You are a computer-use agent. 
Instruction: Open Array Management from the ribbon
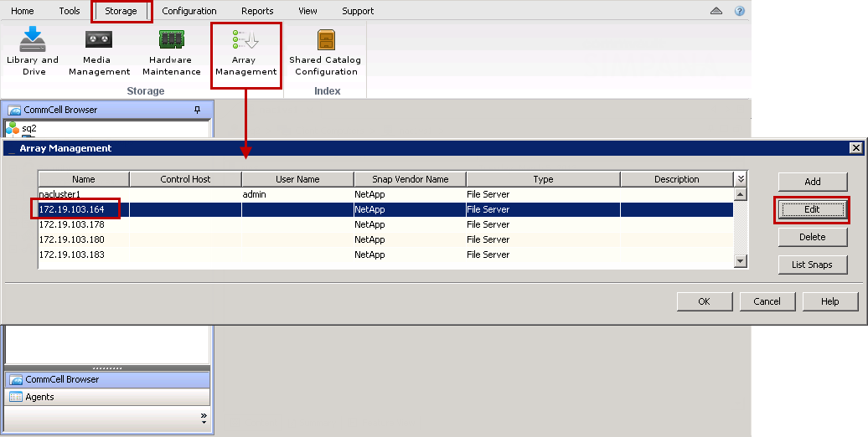(x=245, y=52)
